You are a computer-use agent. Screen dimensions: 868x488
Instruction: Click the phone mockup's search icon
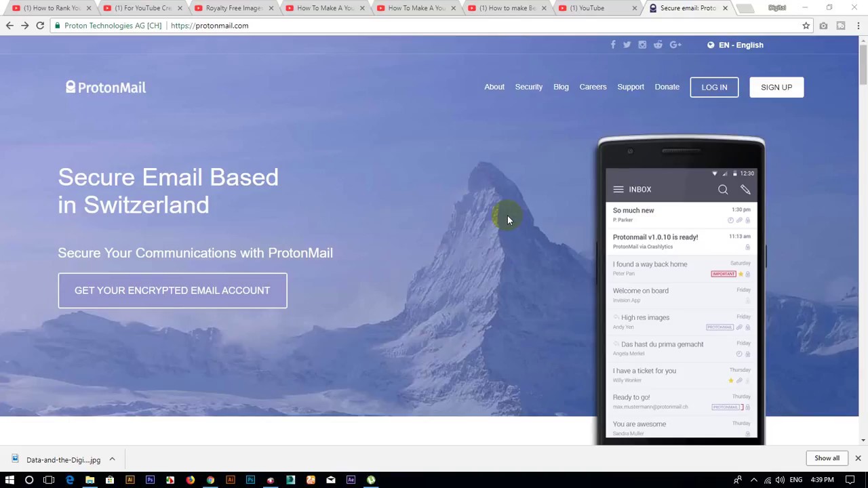tap(723, 190)
